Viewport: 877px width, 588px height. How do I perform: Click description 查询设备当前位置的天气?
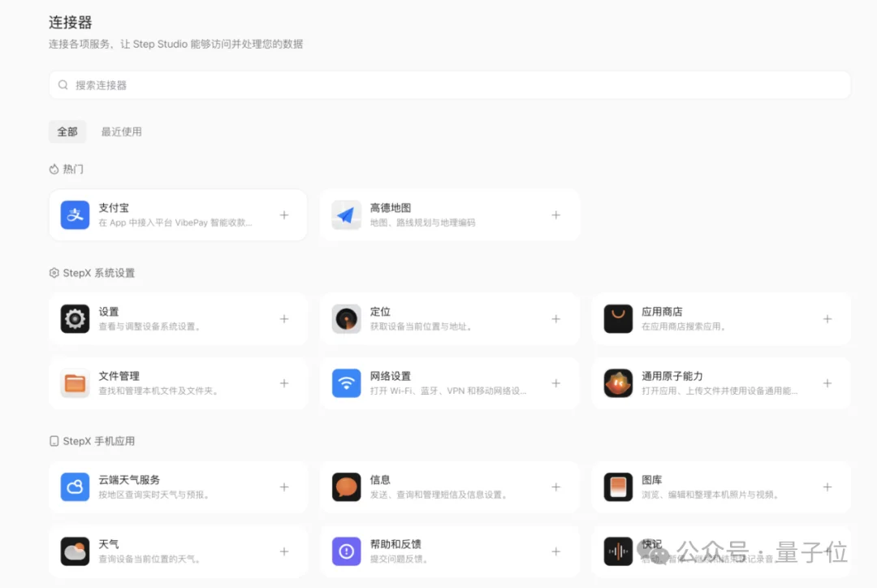149,559
